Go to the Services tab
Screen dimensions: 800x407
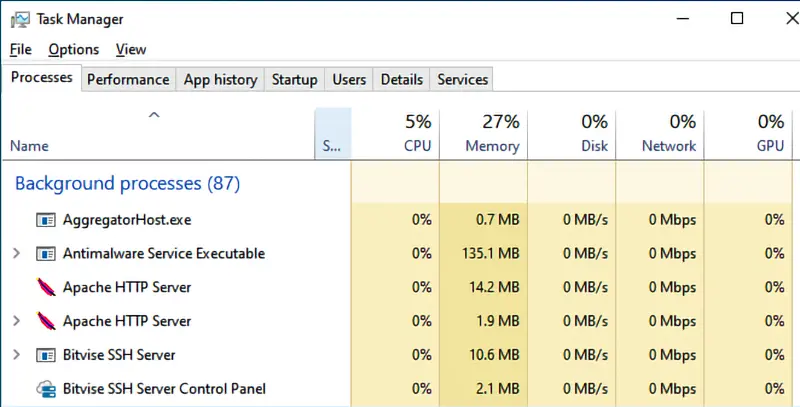(x=462, y=80)
